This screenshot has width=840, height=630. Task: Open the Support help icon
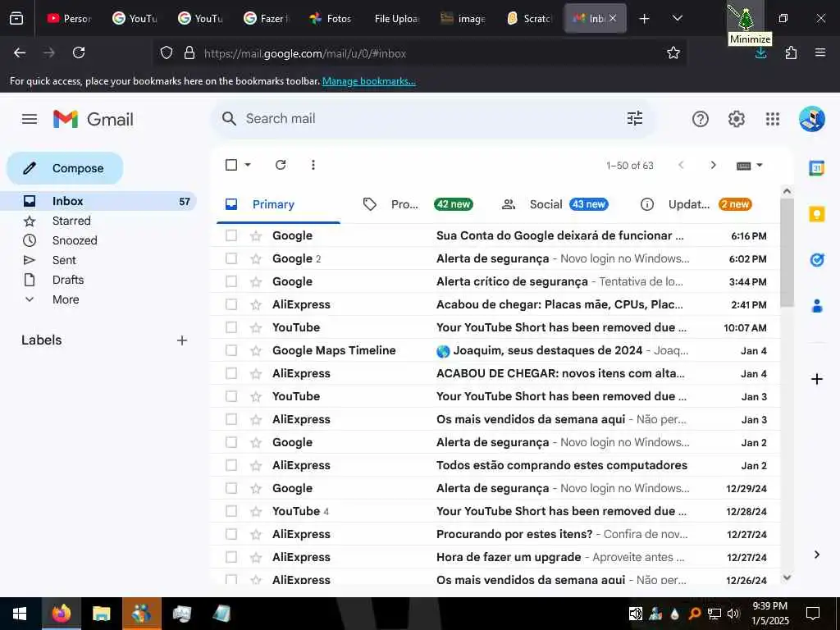(x=701, y=119)
